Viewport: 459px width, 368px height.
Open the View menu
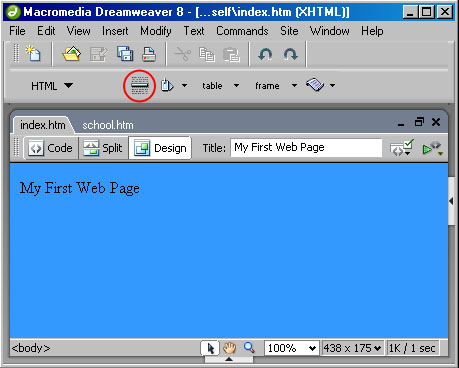click(x=79, y=31)
